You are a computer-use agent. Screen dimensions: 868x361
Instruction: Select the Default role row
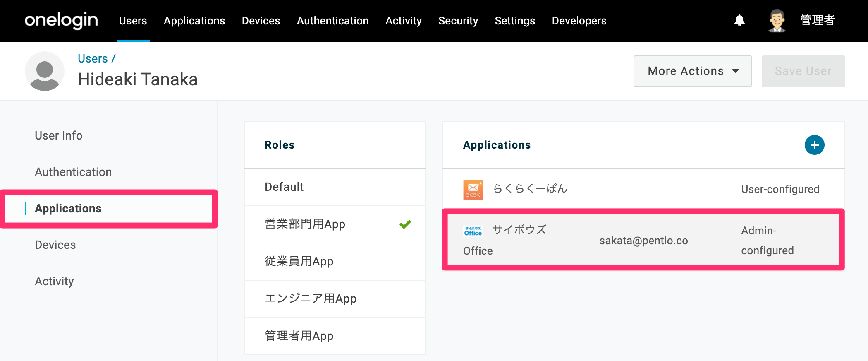pos(335,187)
